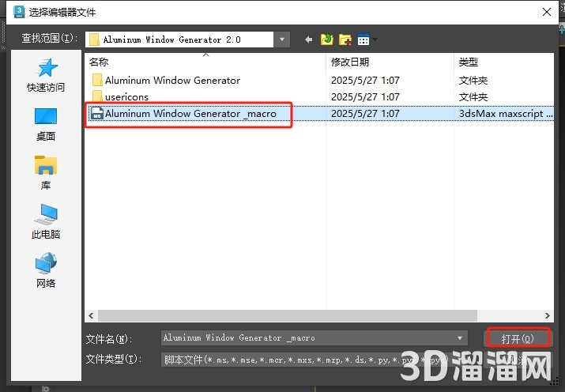
Task: Go back using the left arrow icon
Action: tap(308, 40)
